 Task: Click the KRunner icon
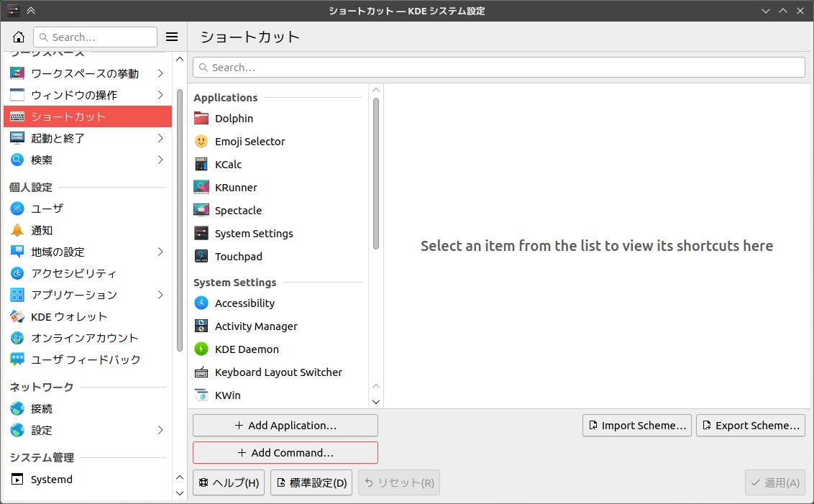[201, 188]
